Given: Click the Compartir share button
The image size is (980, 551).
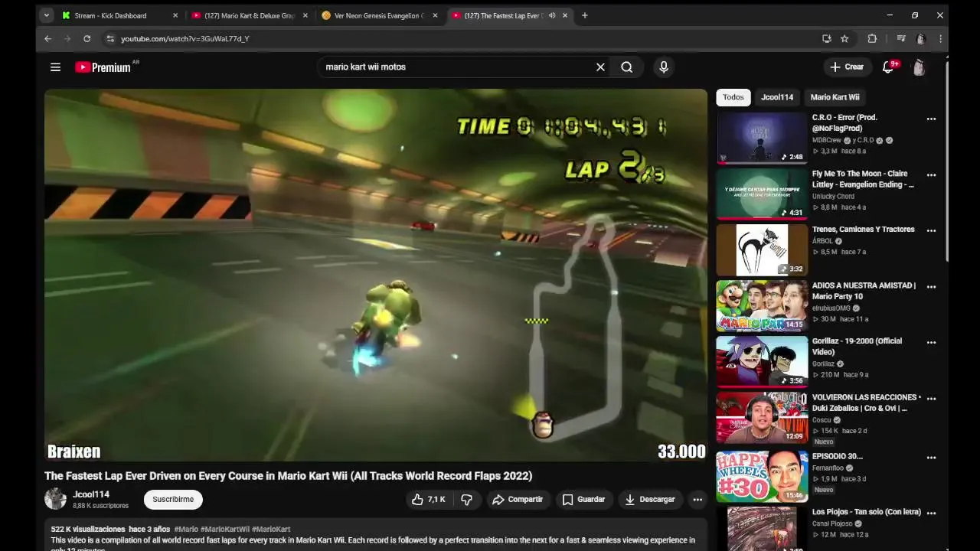Looking at the screenshot, I should pyautogui.click(x=518, y=500).
